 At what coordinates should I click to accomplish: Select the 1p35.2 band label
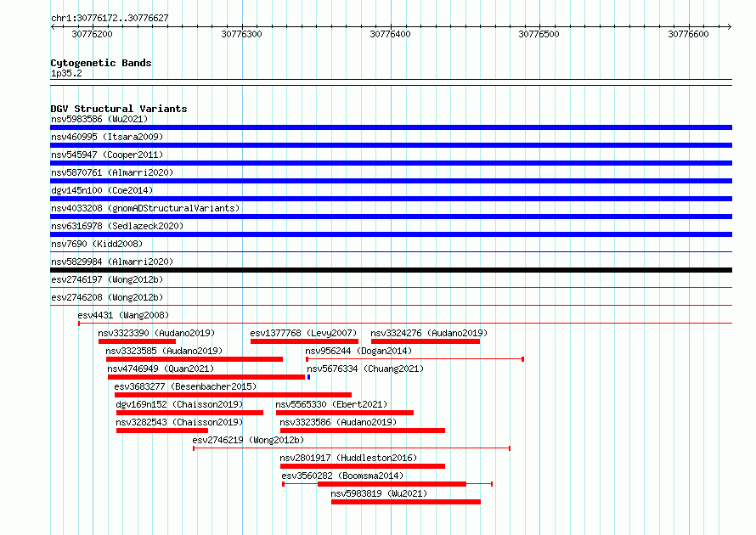coord(66,73)
